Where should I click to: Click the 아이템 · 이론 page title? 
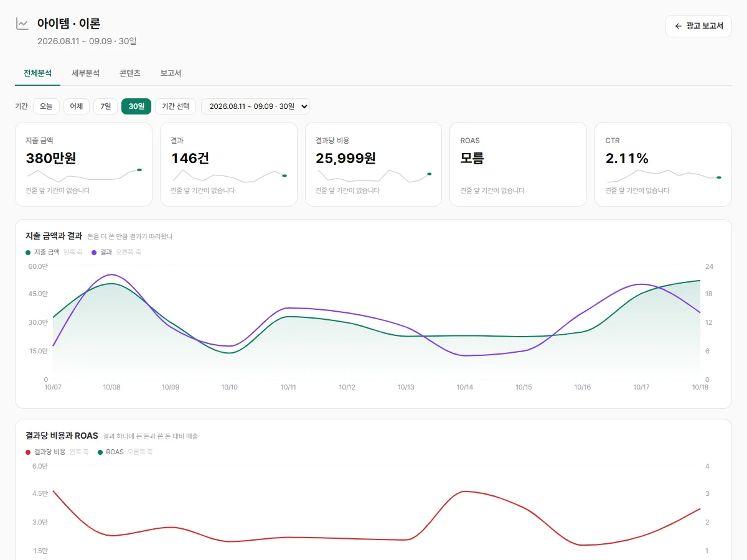[x=68, y=24]
